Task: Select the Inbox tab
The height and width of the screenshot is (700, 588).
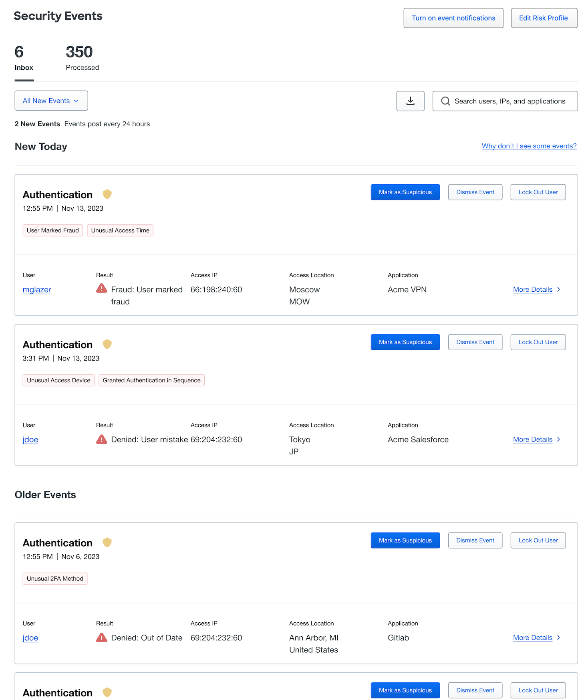Action: click(24, 58)
